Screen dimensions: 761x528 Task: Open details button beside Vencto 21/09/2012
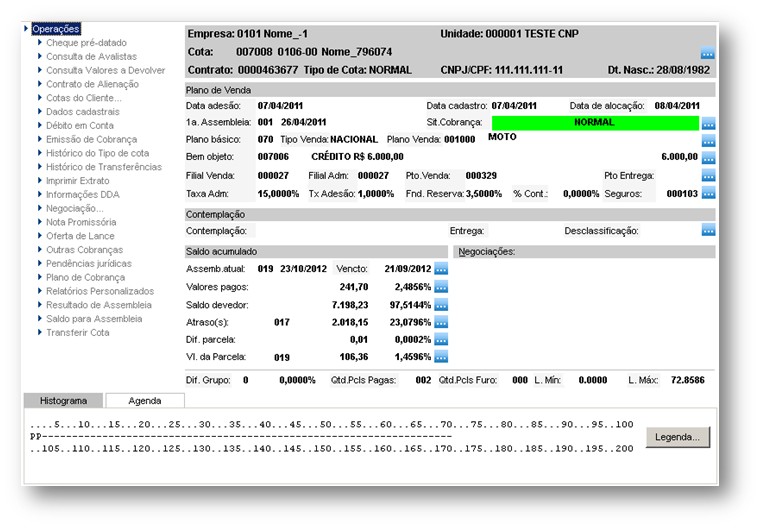pos(441,269)
